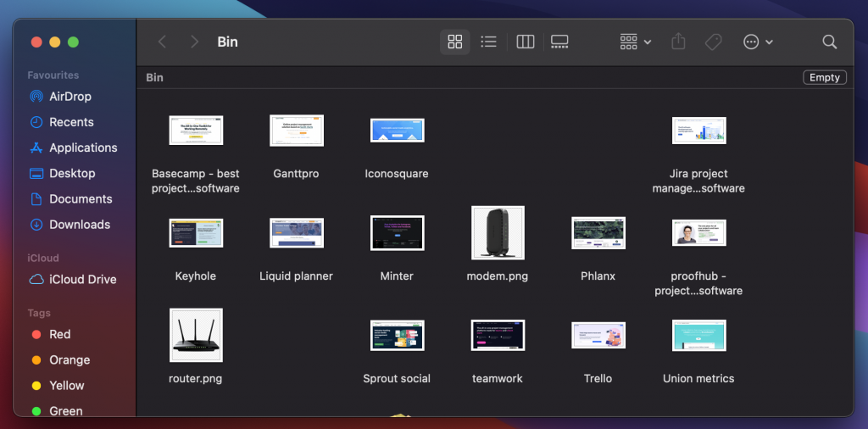Click the Liquid planner file name
This screenshot has width=868, height=429.
296,276
